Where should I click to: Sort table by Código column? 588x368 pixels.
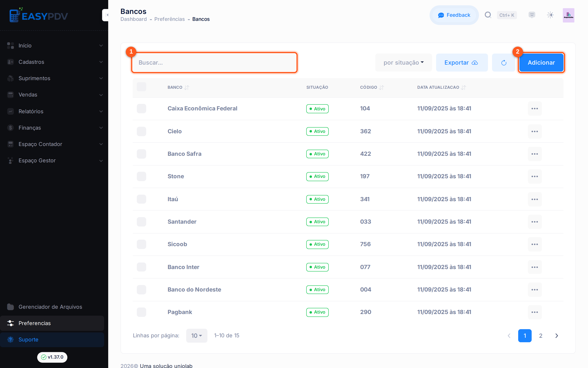[372, 87]
